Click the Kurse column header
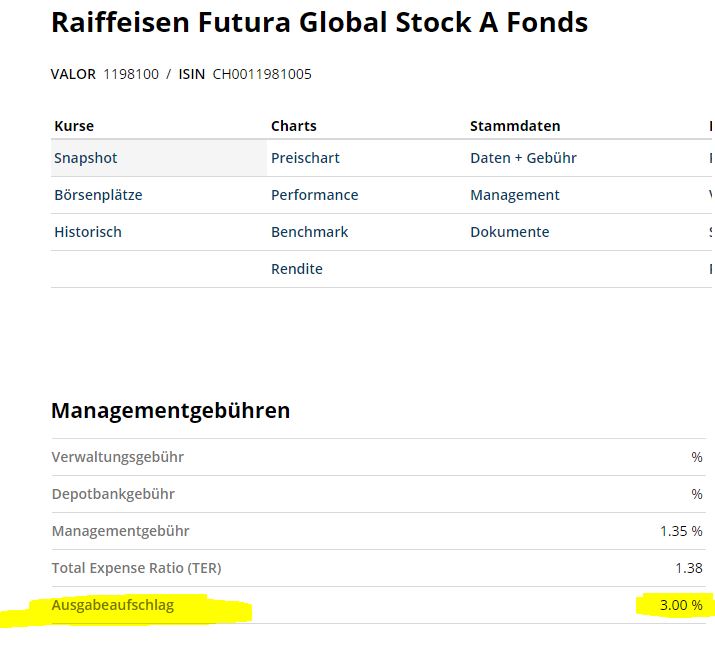Screen dimensions: 715x661 pos(74,126)
